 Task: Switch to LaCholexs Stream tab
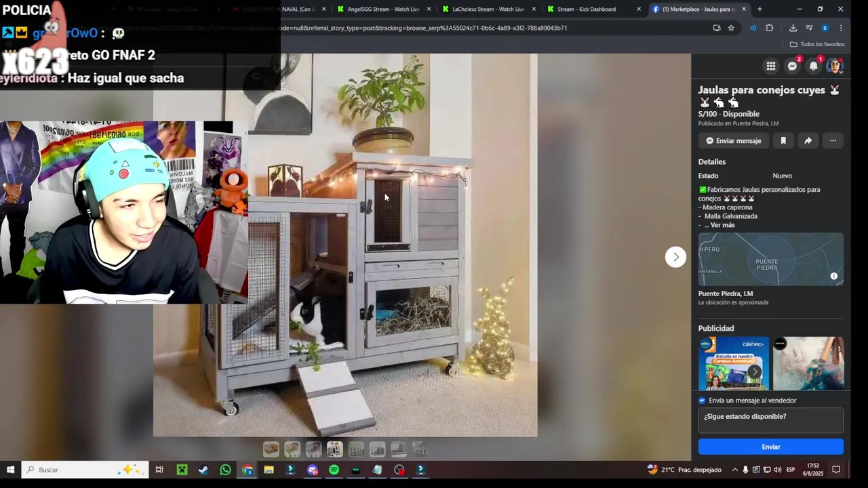pos(488,9)
